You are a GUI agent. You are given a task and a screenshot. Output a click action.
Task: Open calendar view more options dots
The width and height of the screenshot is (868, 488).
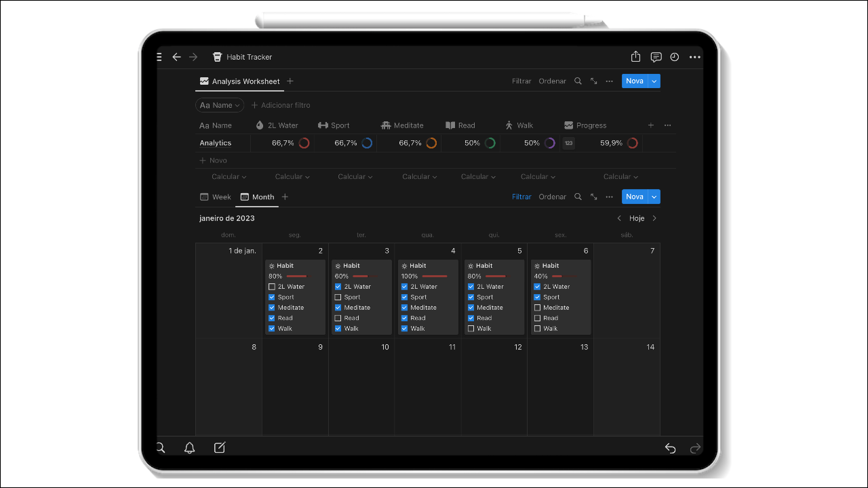click(x=609, y=197)
